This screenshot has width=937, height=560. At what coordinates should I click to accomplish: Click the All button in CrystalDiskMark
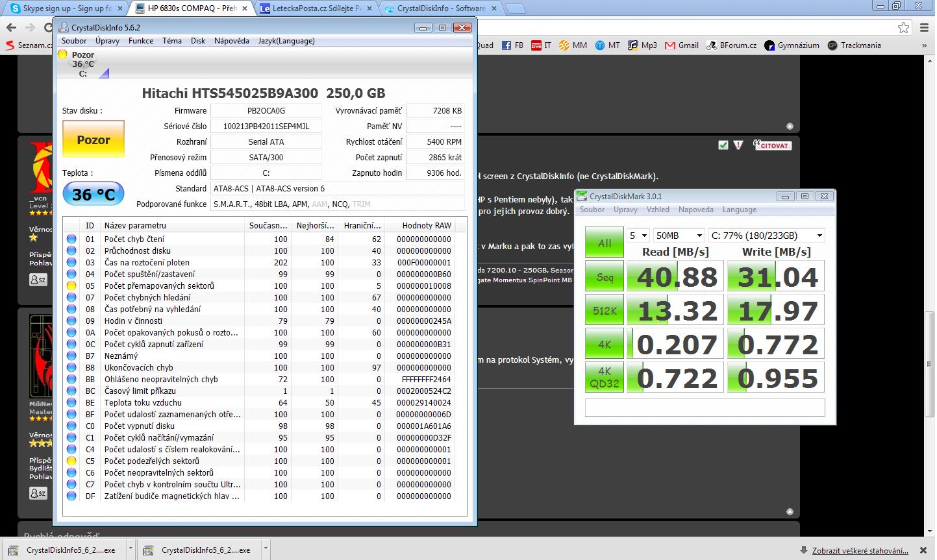(x=605, y=243)
